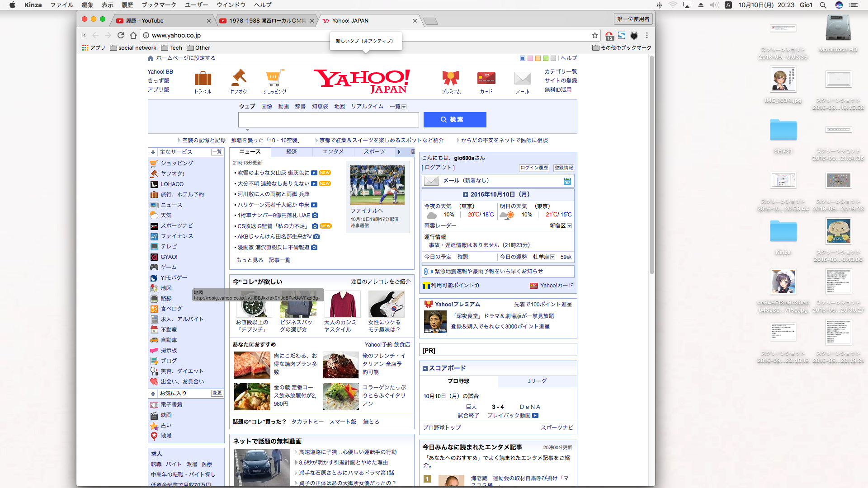The height and width of the screenshot is (488, 868).
Task: Open the もっと見る news link
Action: click(250, 260)
